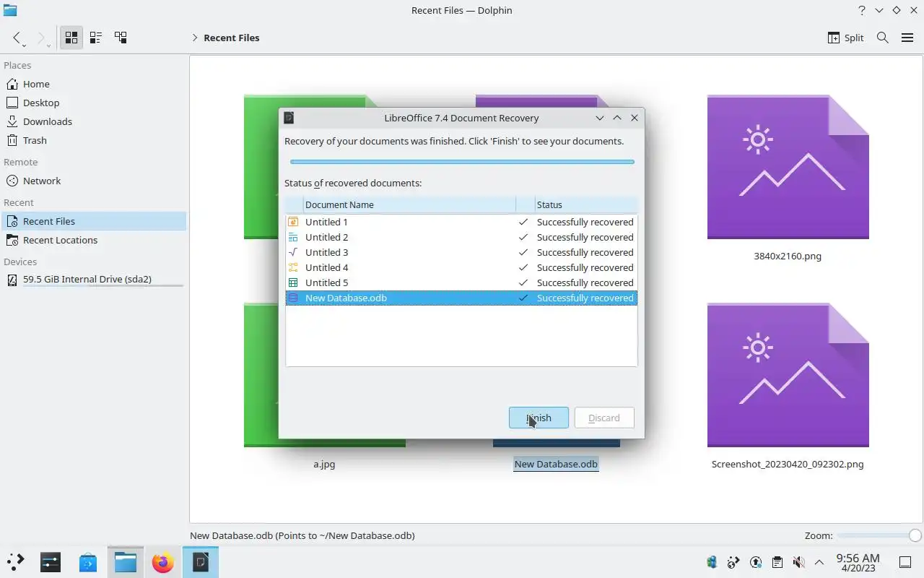This screenshot has width=924, height=578.
Task: Click the Show Desktop button
Action: tap(905, 562)
